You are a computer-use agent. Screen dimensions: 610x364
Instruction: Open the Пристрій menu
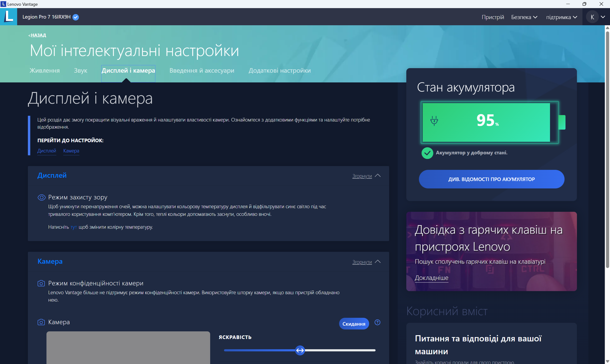click(493, 17)
